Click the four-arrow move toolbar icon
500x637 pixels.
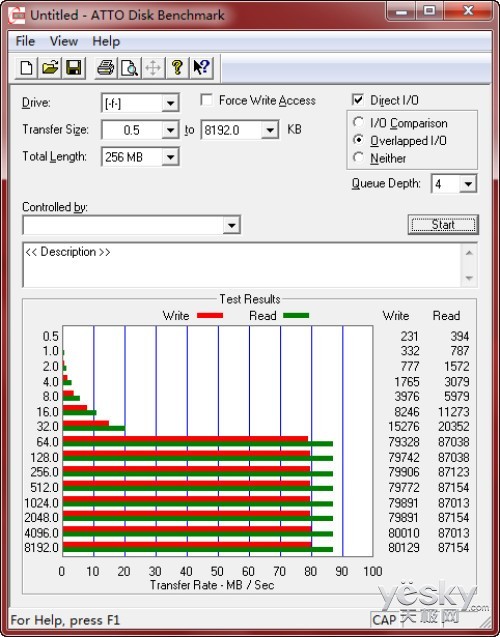[153, 67]
